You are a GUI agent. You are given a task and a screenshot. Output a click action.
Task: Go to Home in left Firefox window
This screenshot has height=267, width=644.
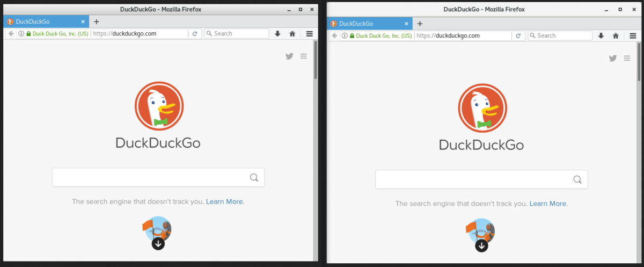(x=292, y=33)
